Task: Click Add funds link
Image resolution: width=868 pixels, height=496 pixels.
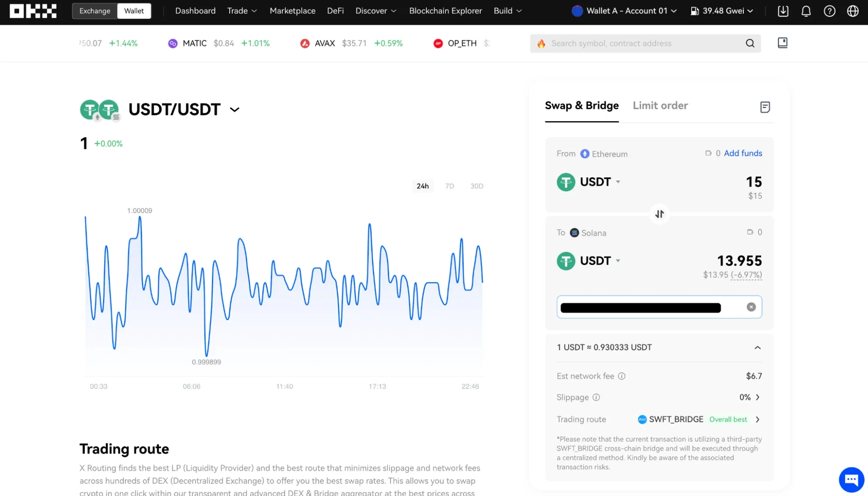Action: (743, 153)
